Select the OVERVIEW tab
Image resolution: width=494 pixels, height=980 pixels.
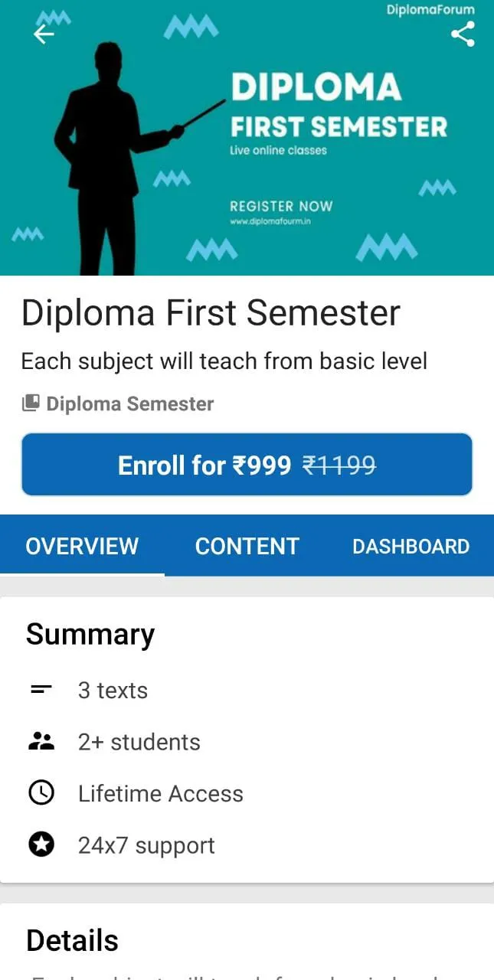coord(82,546)
